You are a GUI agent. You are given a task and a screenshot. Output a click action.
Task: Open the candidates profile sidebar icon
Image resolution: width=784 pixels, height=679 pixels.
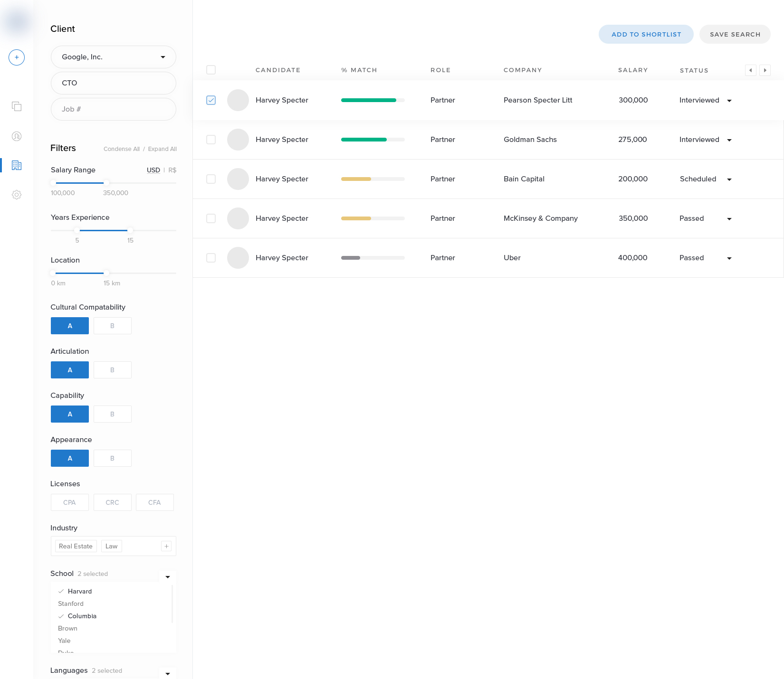[17, 136]
